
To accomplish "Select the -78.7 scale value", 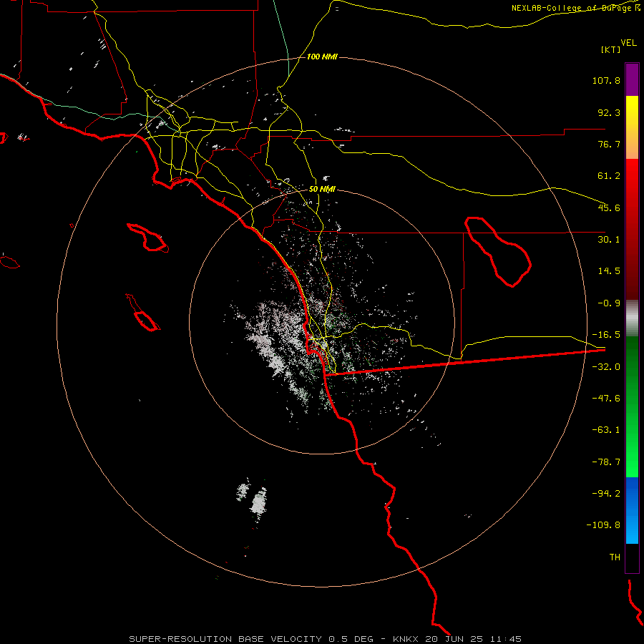I will (606, 462).
